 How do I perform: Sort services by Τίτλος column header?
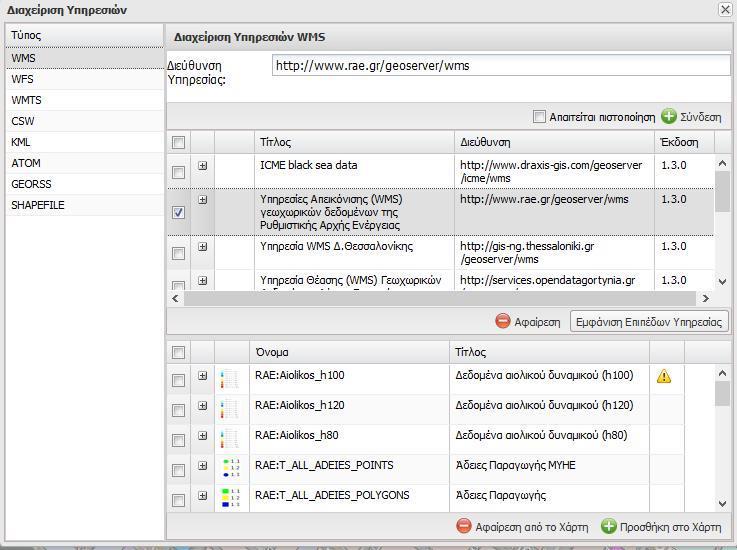pyautogui.click(x=354, y=142)
